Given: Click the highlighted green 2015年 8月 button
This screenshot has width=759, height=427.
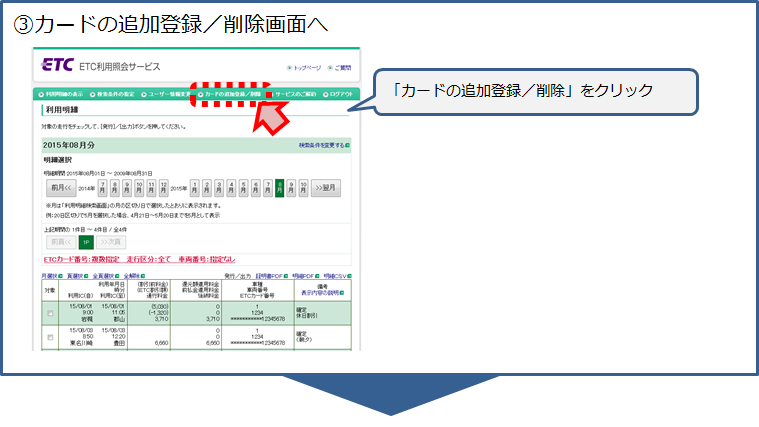Looking at the screenshot, I should tap(279, 188).
